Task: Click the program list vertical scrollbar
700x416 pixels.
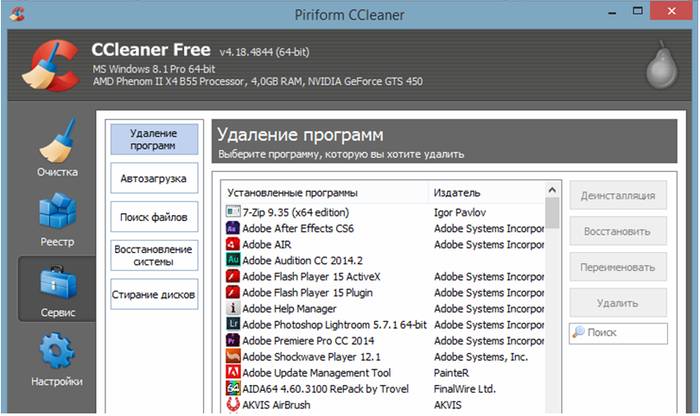Action: tap(552, 300)
